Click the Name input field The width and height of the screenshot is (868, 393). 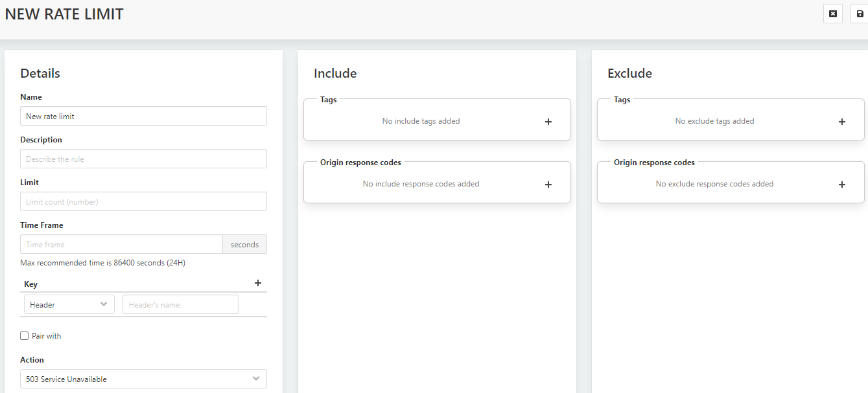click(x=143, y=117)
